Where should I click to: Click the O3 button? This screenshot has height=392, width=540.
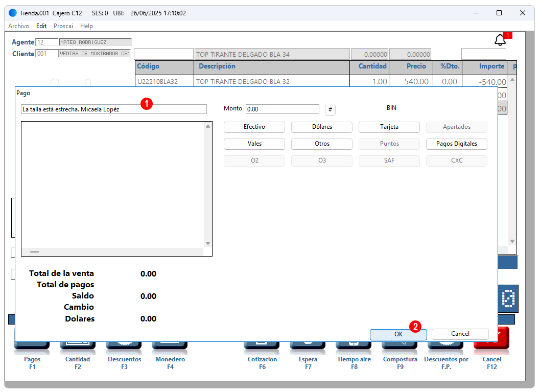click(322, 160)
